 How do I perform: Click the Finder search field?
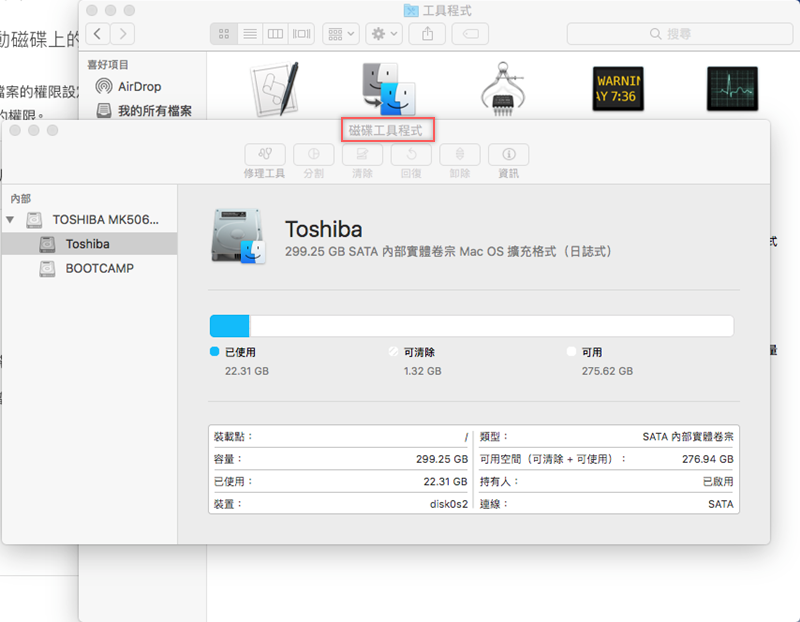click(x=680, y=34)
